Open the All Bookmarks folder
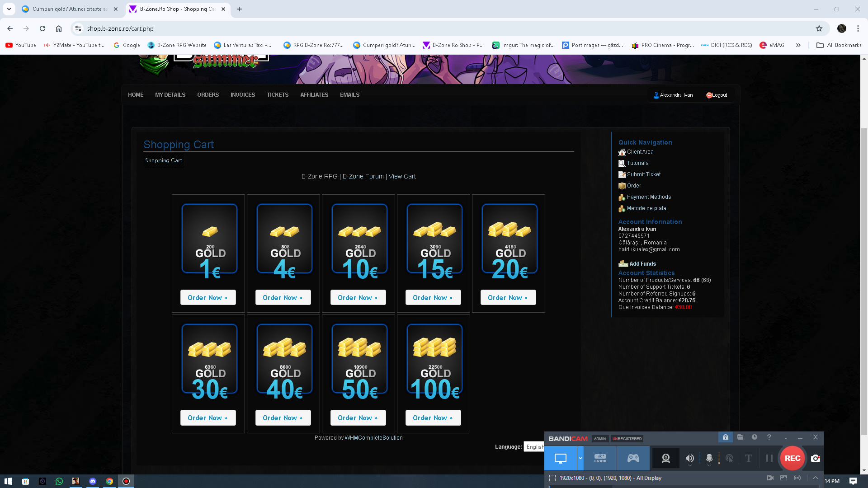The image size is (868, 488). 839,45
